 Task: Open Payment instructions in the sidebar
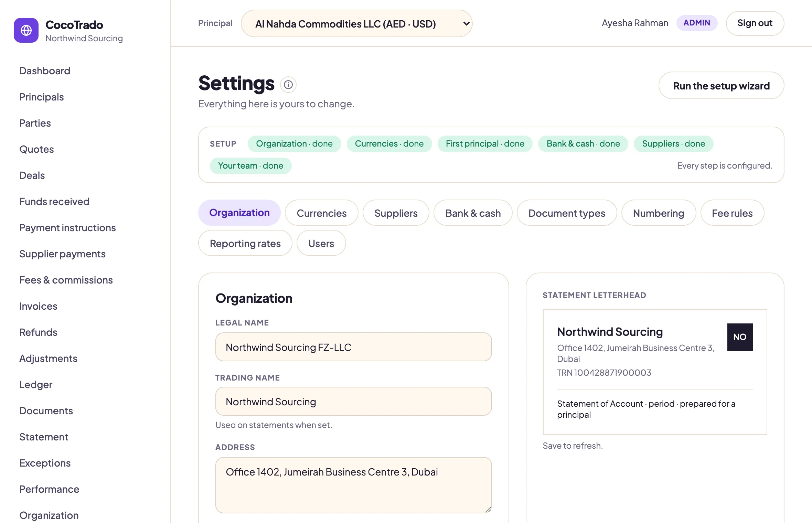click(x=67, y=227)
